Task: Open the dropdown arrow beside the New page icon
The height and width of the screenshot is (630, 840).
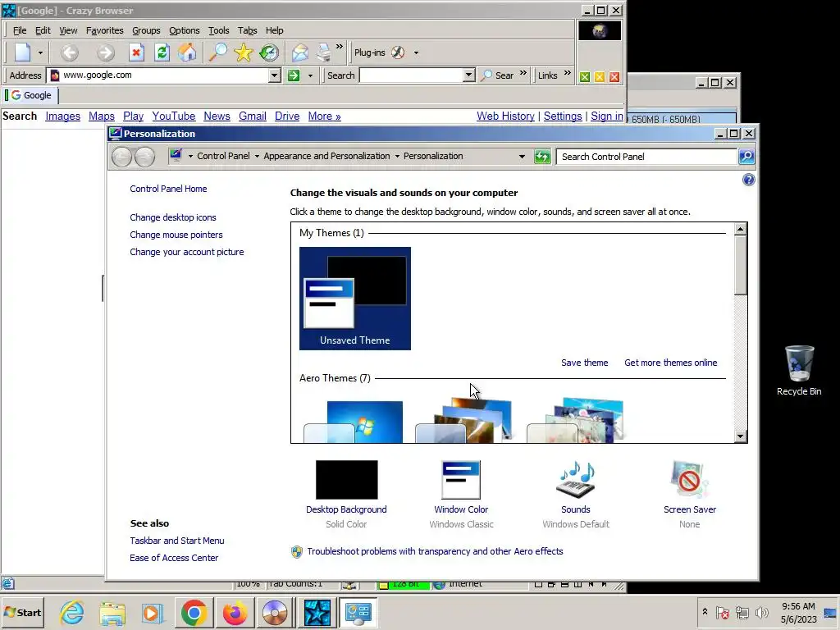Action: [40, 53]
